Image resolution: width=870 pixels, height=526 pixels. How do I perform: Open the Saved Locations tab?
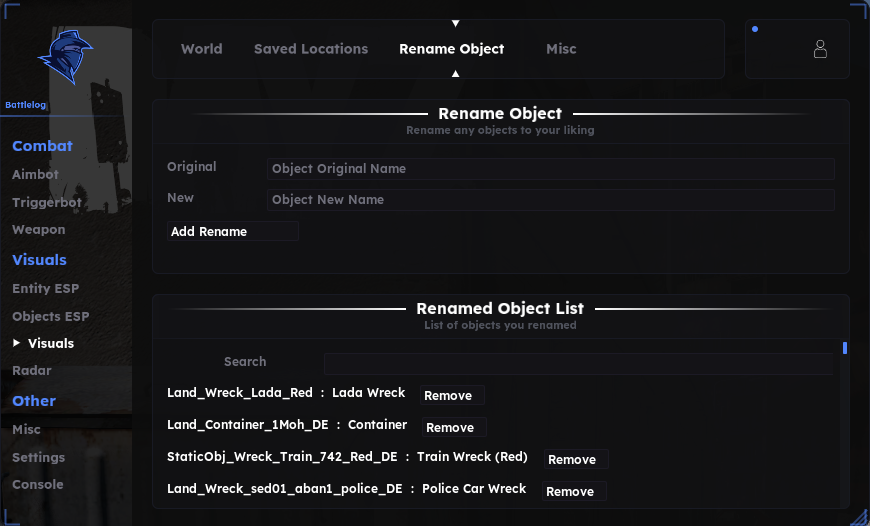(311, 49)
